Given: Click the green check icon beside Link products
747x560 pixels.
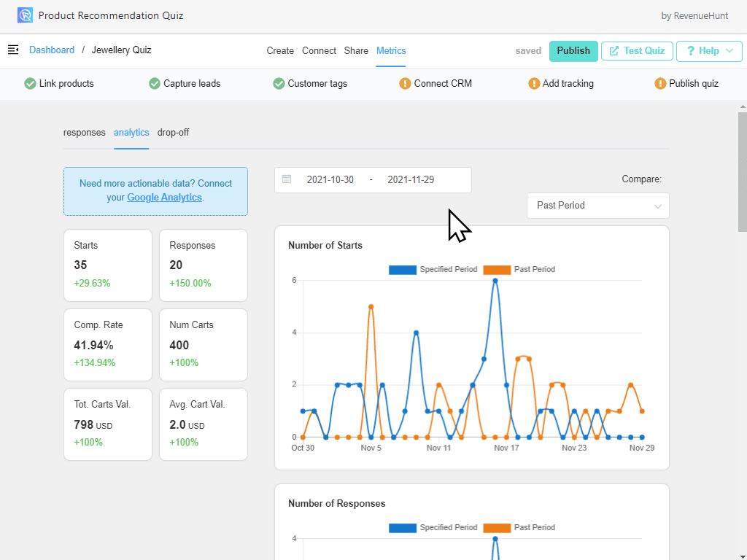Looking at the screenshot, I should click(x=30, y=84).
